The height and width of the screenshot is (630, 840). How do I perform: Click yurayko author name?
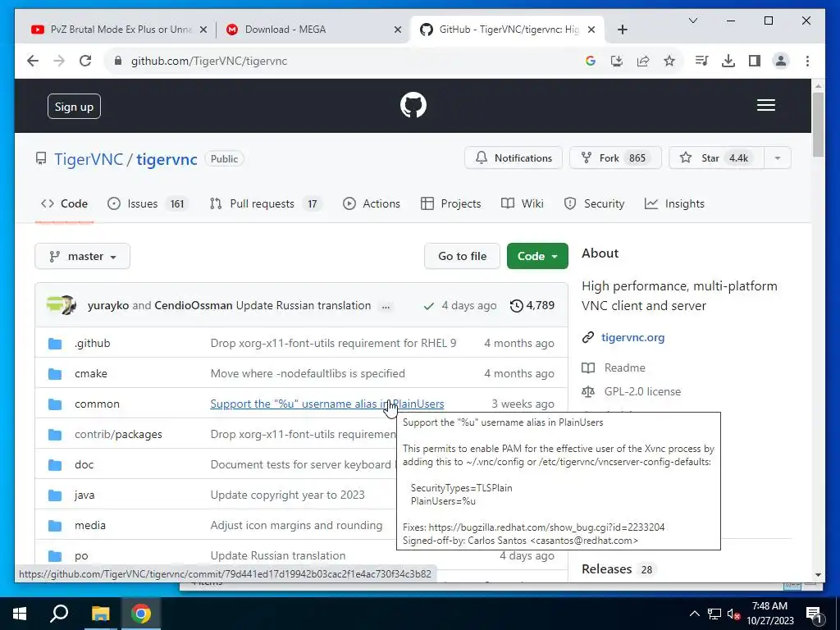(x=108, y=305)
